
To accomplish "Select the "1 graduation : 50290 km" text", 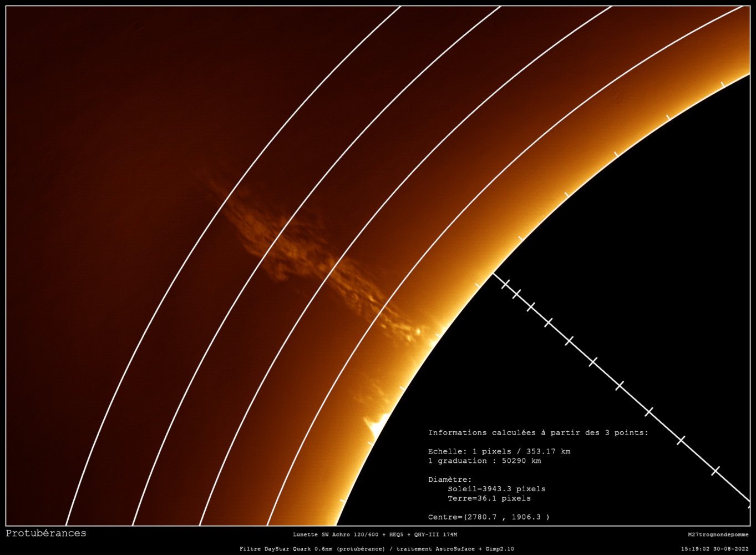I will pos(485,461).
